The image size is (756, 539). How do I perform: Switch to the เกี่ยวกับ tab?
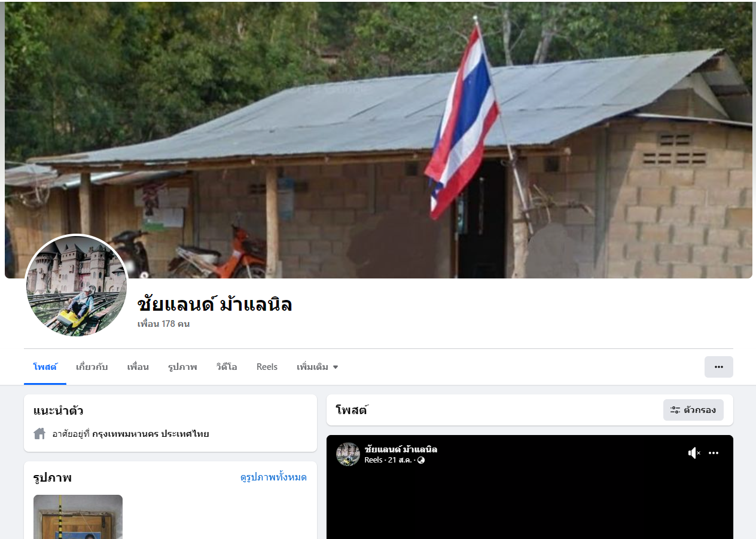pos(92,367)
